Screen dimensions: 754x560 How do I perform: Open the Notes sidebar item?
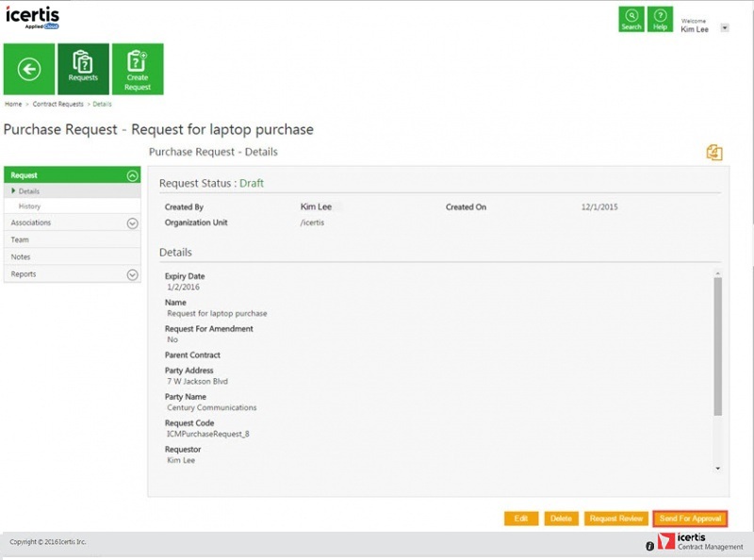(21, 257)
